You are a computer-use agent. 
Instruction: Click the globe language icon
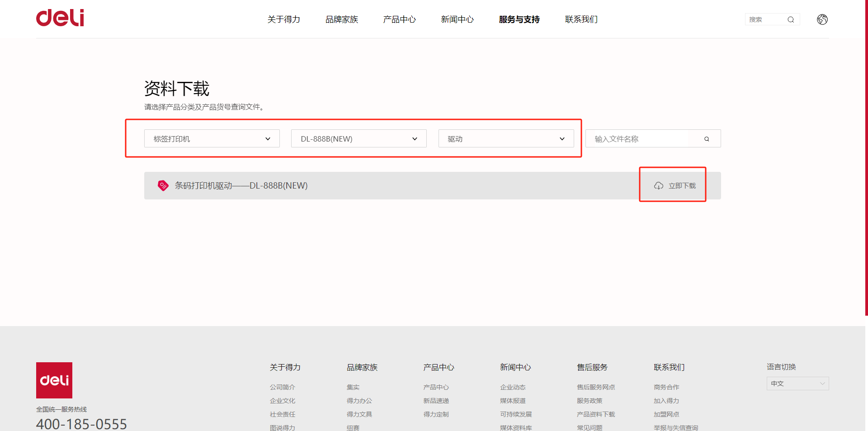pos(822,19)
